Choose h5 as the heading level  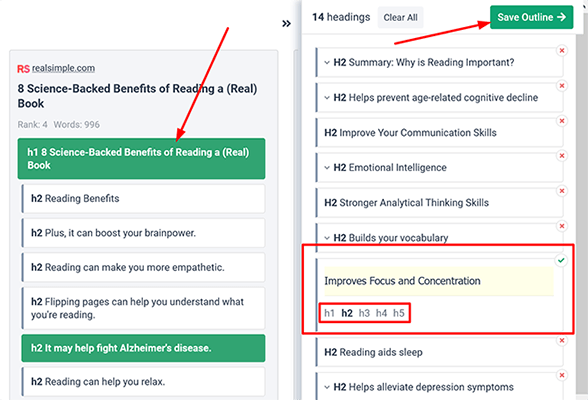[399, 313]
